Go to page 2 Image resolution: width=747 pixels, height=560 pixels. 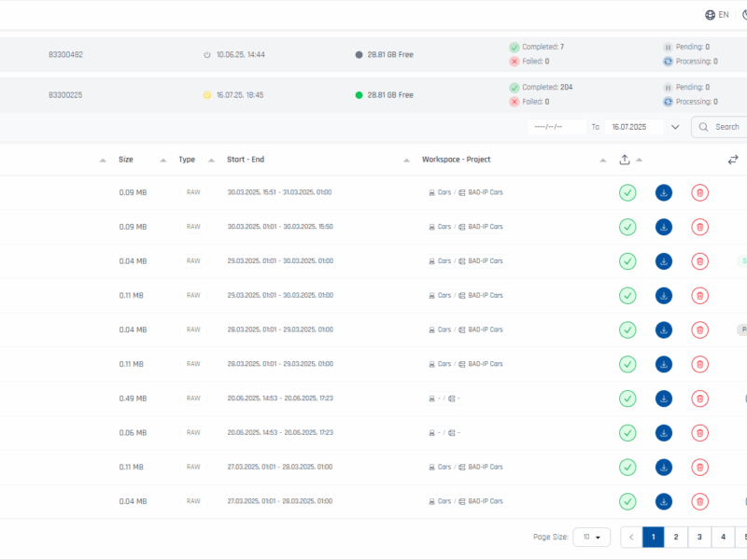tap(676, 537)
